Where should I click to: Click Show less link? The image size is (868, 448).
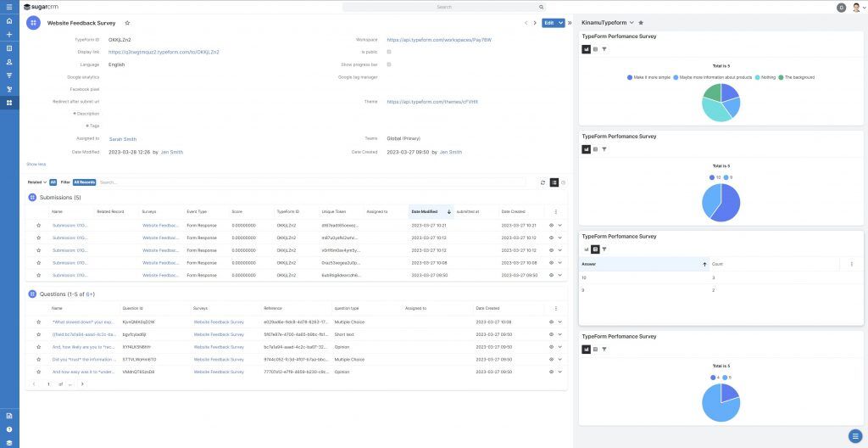pos(36,164)
